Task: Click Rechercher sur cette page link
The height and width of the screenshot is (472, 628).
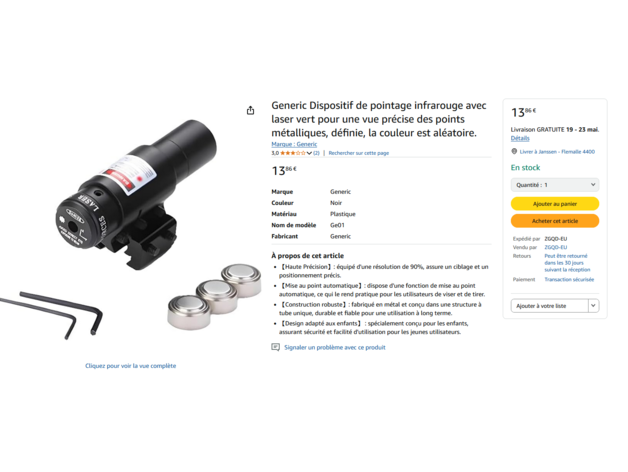Action: 358,153
